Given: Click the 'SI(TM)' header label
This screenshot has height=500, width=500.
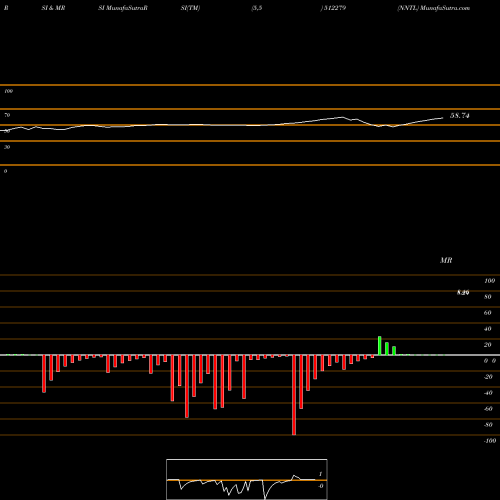Looking at the screenshot, I should pyautogui.click(x=190, y=8).
